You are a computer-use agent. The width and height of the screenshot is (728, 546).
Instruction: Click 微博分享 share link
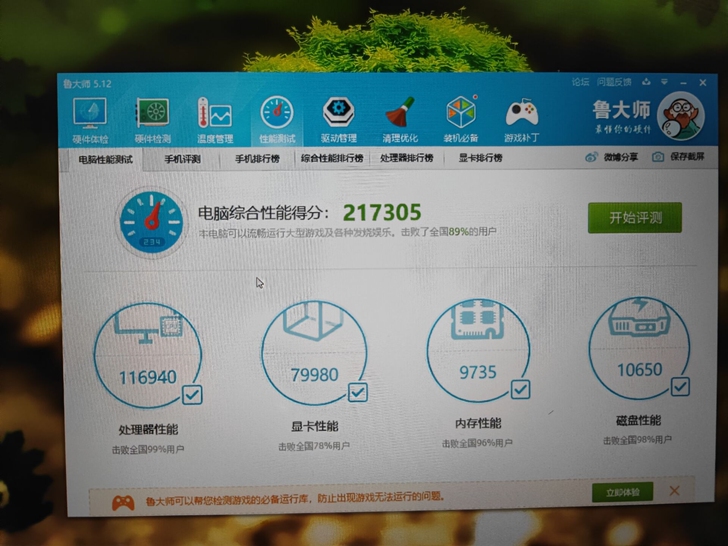coord(621,157)
